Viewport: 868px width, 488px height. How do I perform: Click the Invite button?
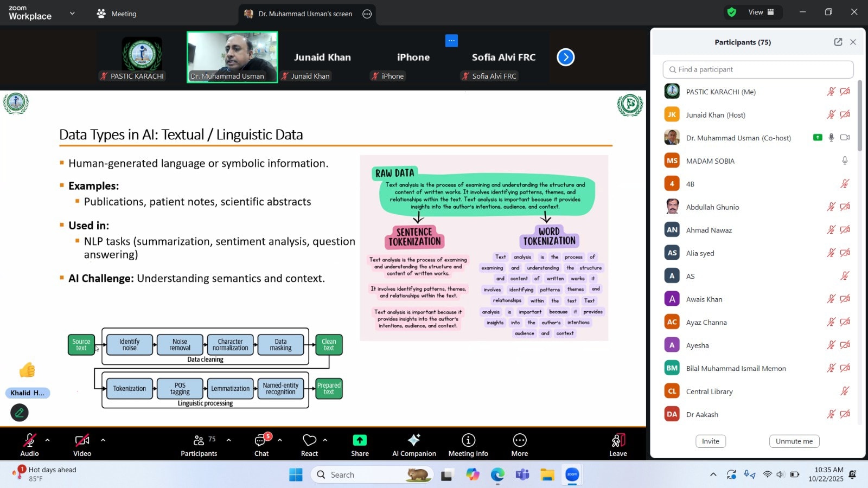click(710, 441)
